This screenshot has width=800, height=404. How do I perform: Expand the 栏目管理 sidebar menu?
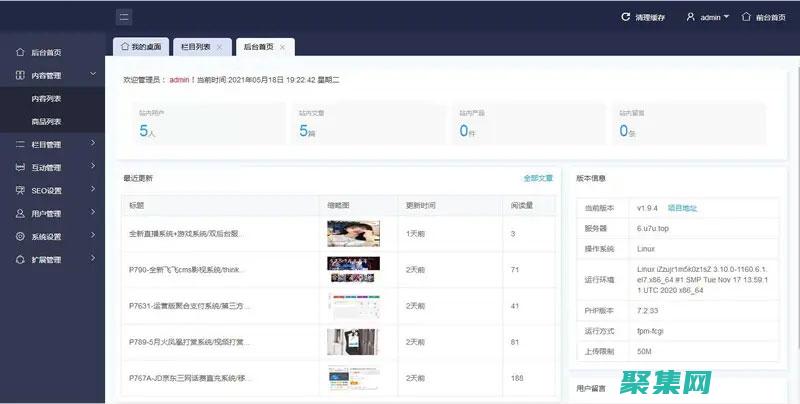pos(93,144)
